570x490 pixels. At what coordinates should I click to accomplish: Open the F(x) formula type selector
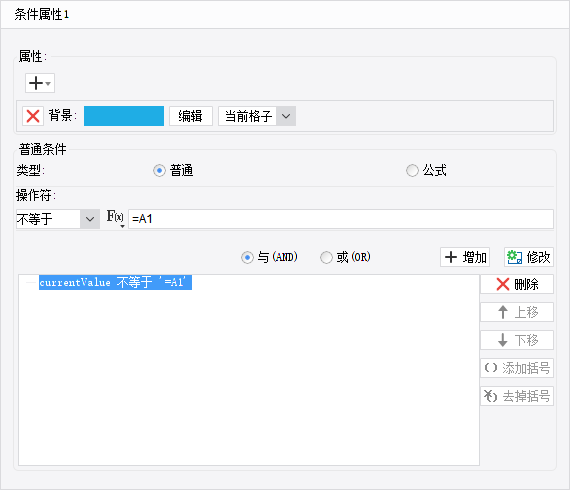116,218
